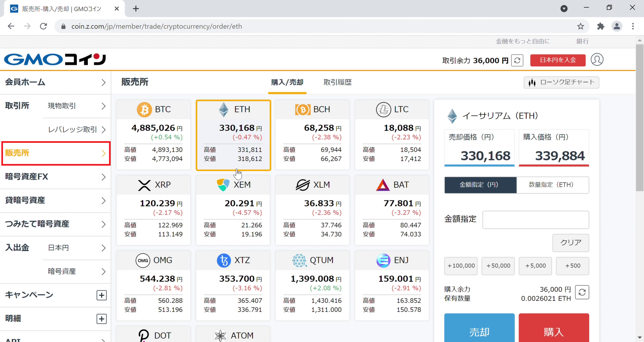Click the 金額指定 amount input field
The width and height of the screenshot is (644, 342).
(x=535, y=220)
